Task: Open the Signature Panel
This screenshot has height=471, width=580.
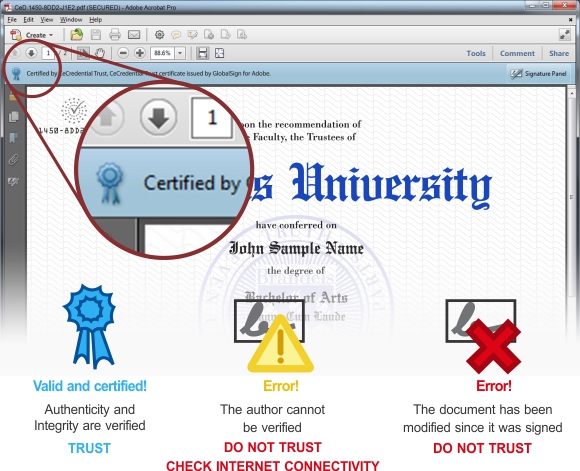Action: click(538, 74)
